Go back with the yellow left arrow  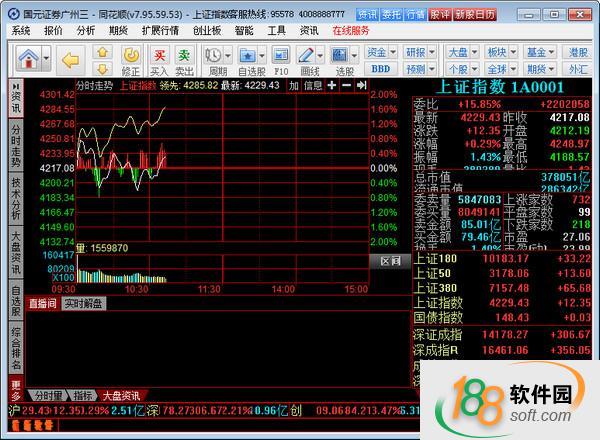click(x=71, y=60)
